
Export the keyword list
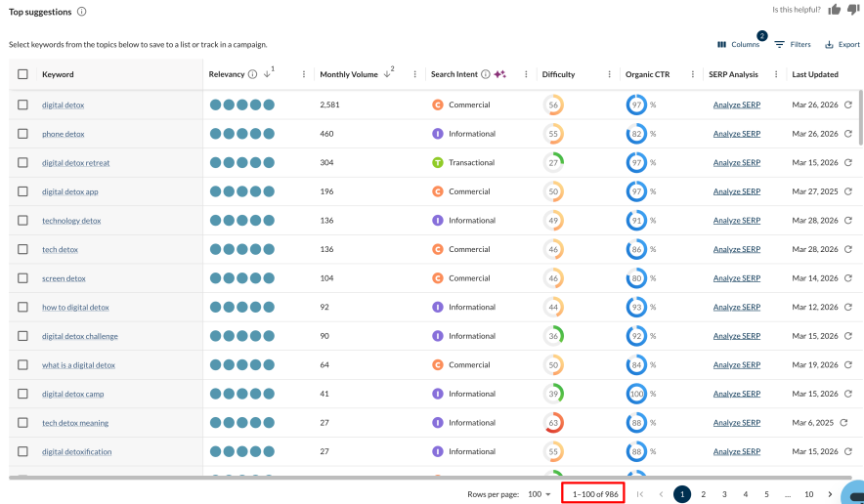click(842, 45)
